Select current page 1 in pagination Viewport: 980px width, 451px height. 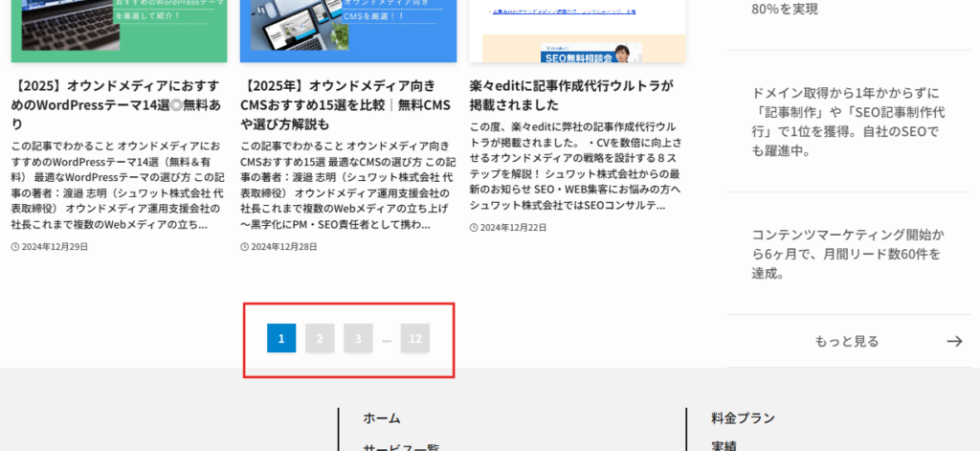[x=281, y=338]
